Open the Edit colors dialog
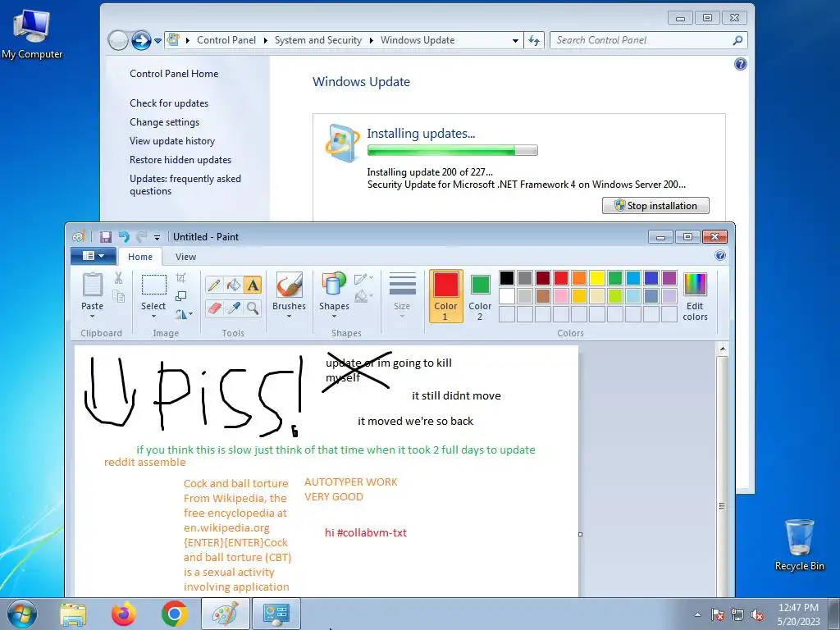 (695, 296)
